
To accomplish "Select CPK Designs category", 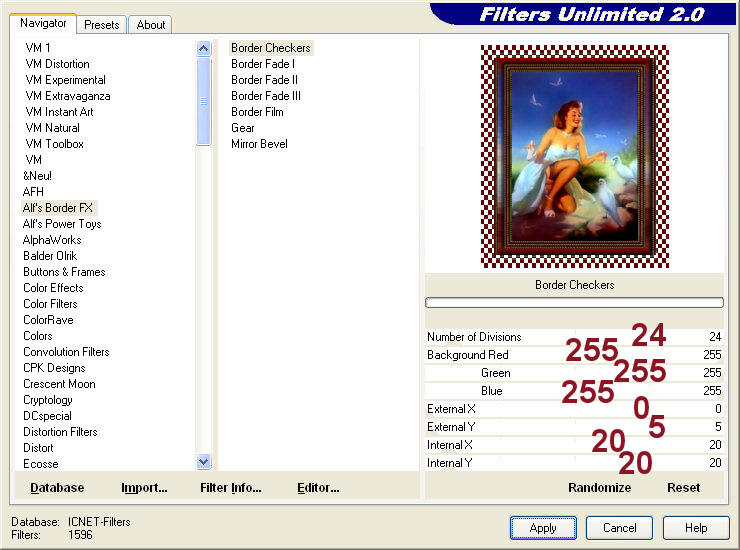I will pyautogui.click(x=54, y=368).
